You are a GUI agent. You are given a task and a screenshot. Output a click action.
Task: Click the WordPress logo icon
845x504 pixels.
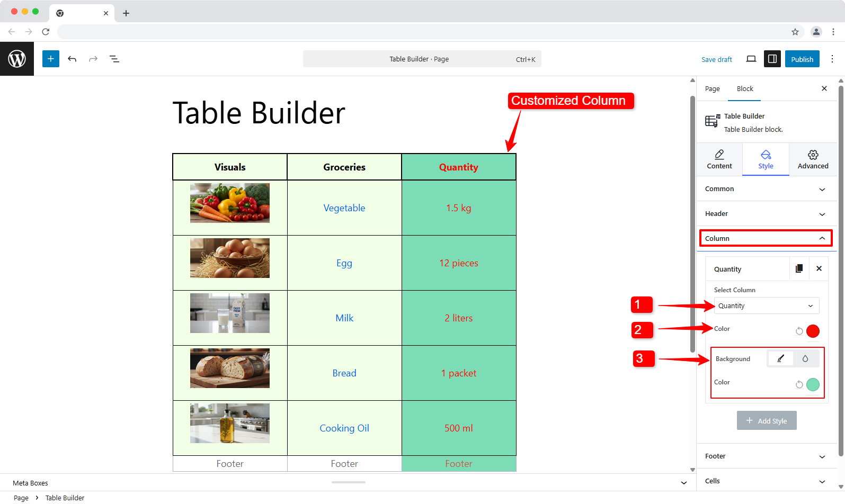click(17, 59)
